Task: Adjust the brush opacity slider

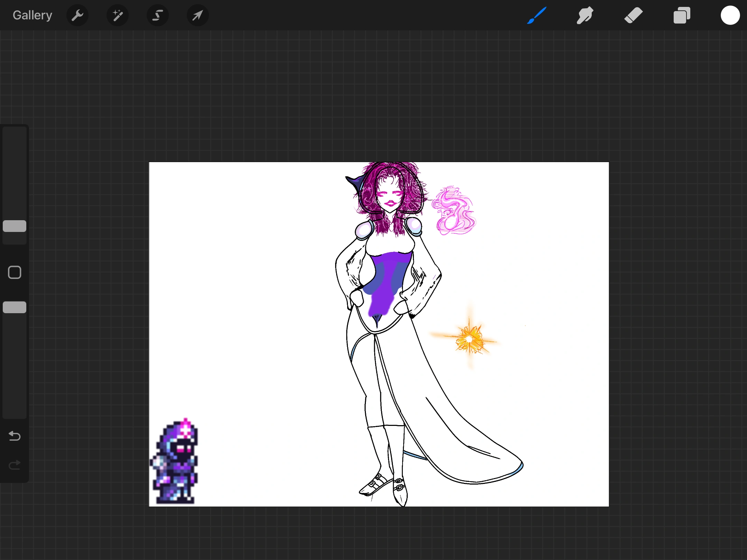Action: (x=14, y=307)
